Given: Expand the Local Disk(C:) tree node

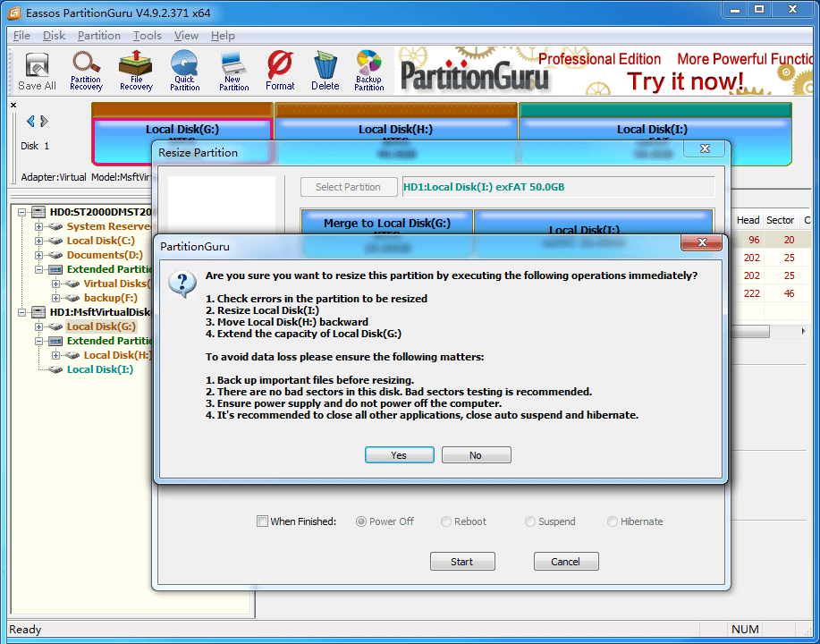Looking at the screenshot, I should [x=38, y=241].
